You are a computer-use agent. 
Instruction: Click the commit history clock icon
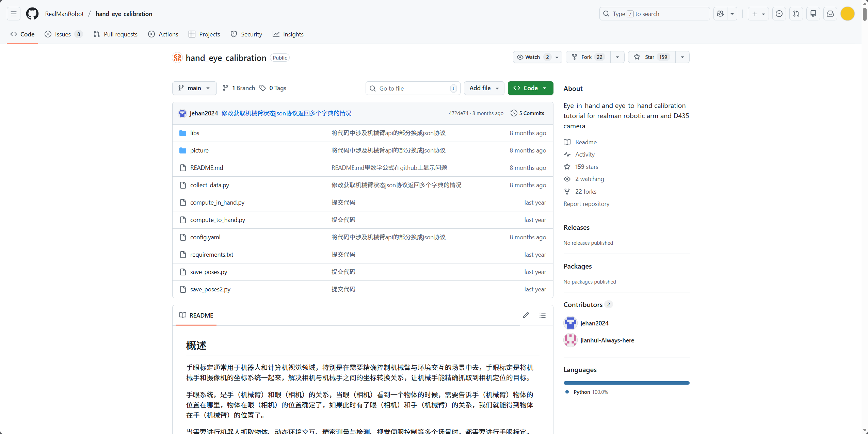pos(514,113)
